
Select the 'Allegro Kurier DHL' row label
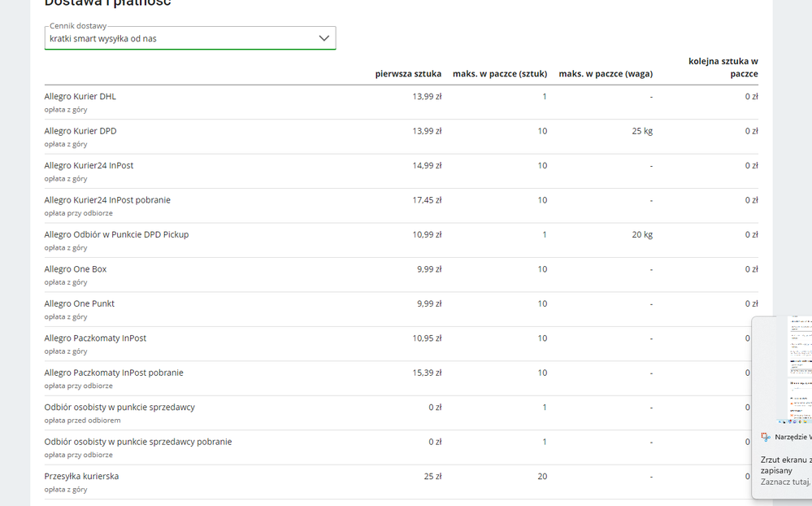80,97
